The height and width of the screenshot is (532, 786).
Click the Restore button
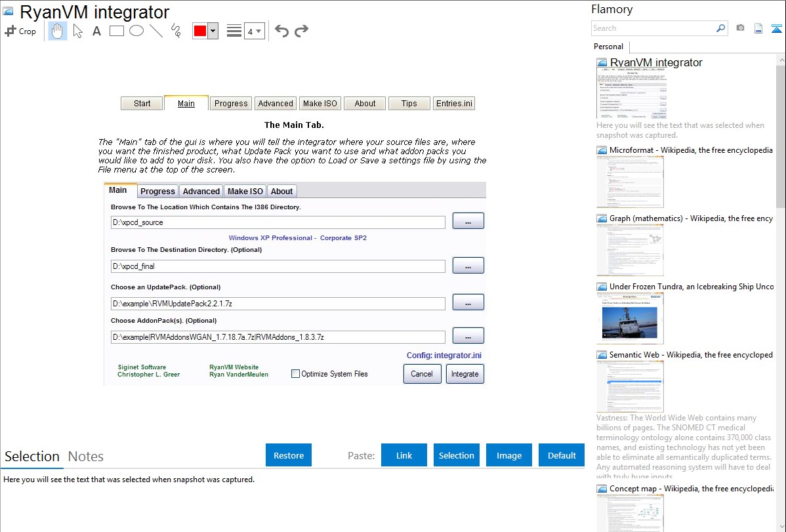[289, 455]
